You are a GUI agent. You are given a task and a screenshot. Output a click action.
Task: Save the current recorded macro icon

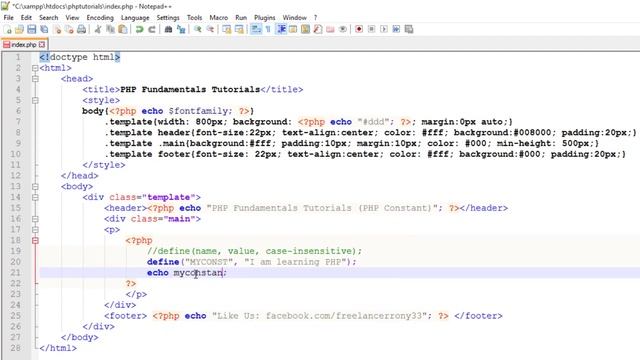click(x=409, y=29)
